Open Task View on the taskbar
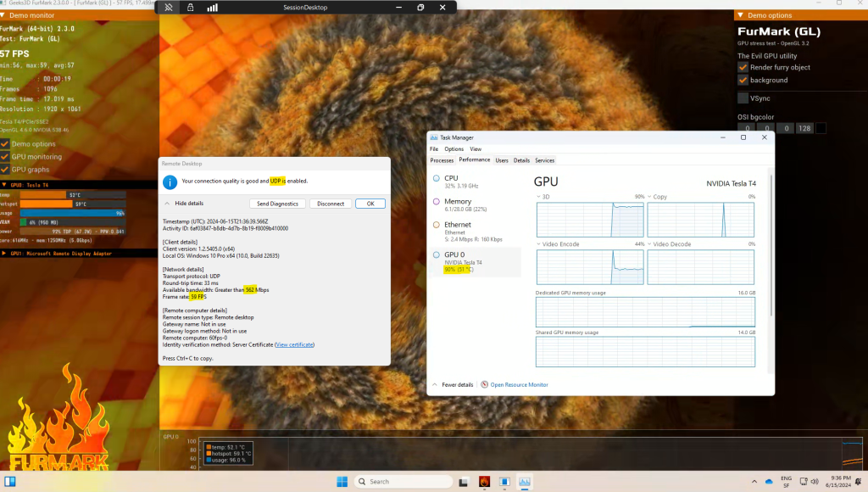868x492 pixels. pyautogui.click(x=464, y=482)
